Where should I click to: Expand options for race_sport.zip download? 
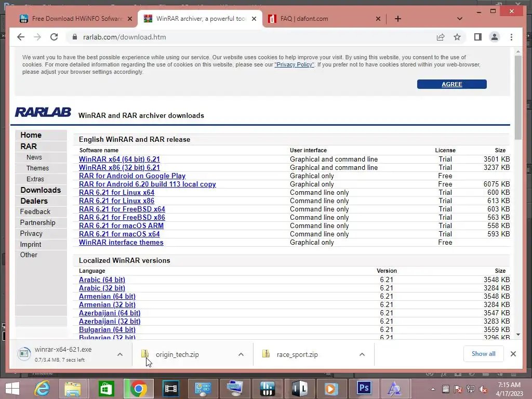coord(362,354)
